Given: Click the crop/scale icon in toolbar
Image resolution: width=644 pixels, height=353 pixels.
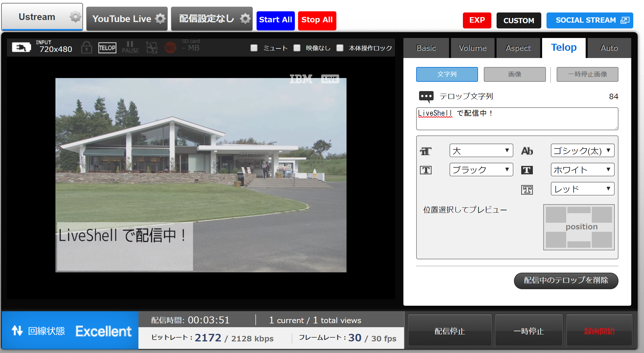Looking at the screenshot, I should click(x=151, y=48).
